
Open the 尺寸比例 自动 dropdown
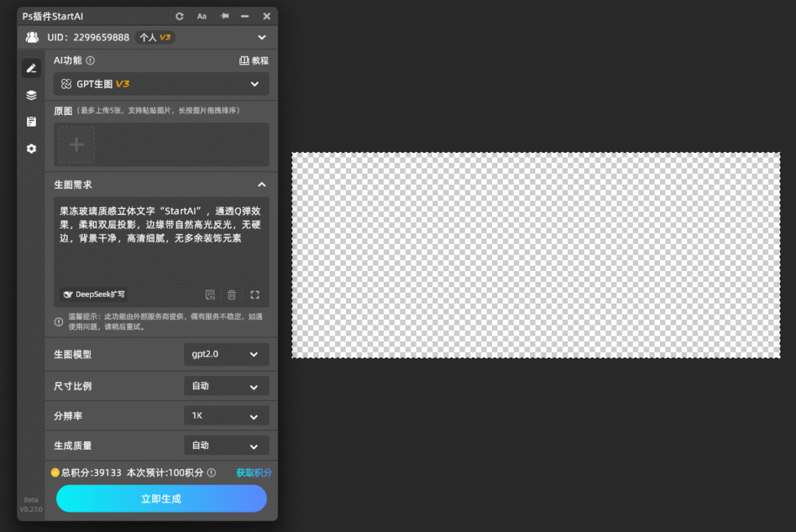coord(226,386)
